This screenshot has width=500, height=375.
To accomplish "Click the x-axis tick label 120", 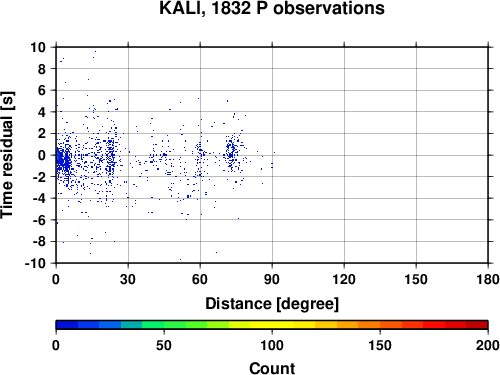I will (344, 279).
